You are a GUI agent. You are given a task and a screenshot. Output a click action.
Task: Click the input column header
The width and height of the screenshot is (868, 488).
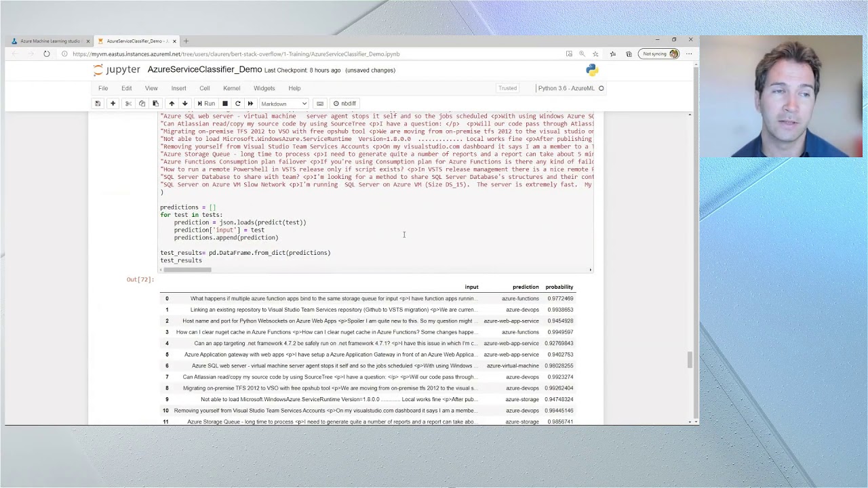coord(471,287)
